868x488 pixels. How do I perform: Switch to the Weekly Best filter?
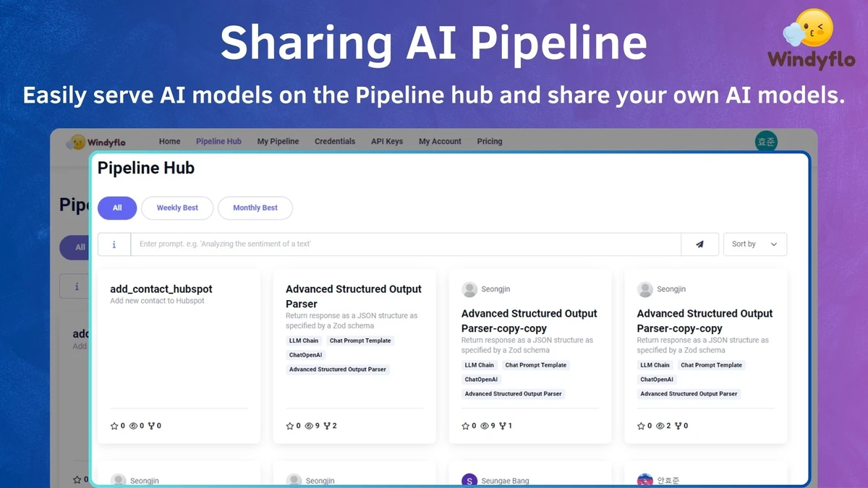(177, 208)
